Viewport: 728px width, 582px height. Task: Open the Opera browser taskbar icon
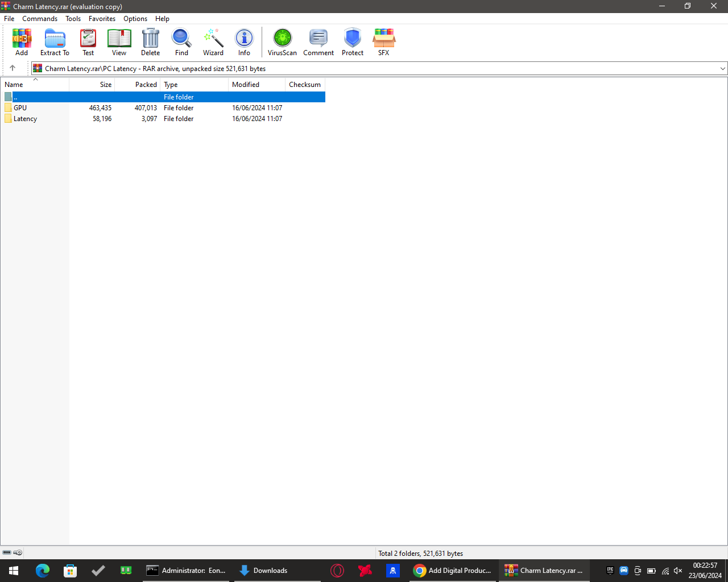coord(337,570)
